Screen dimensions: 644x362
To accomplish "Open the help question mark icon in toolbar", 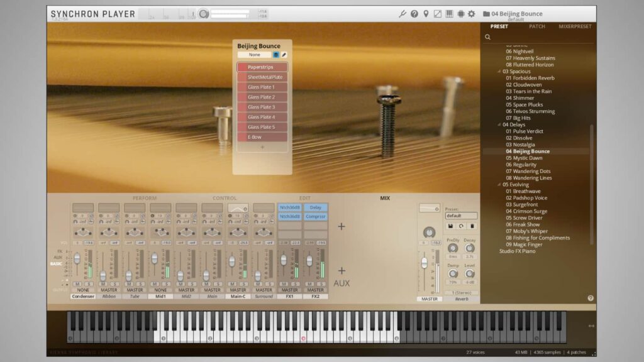I will (414, 14).
